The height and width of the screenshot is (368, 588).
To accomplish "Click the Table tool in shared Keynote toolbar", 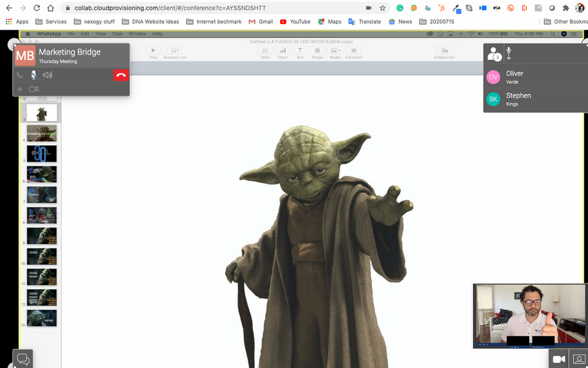I will [265, 52].
